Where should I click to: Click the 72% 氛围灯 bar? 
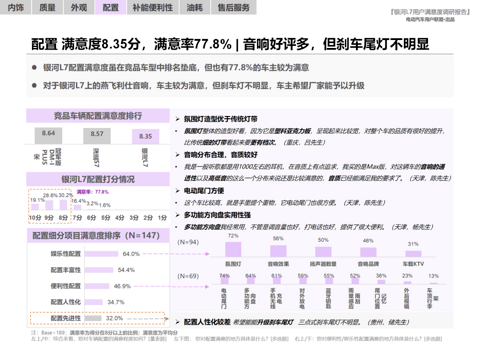coord(233,249)
